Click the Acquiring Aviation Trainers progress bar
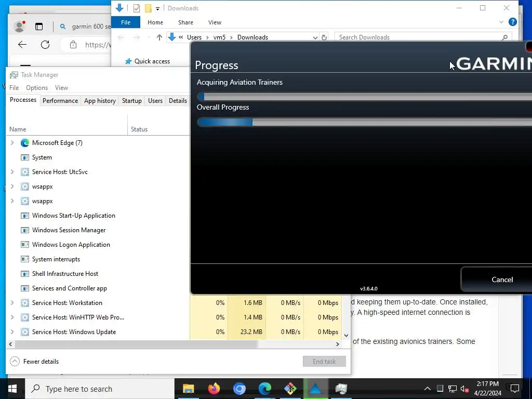The height and width of the screenshot is (399, 532). 364,97
